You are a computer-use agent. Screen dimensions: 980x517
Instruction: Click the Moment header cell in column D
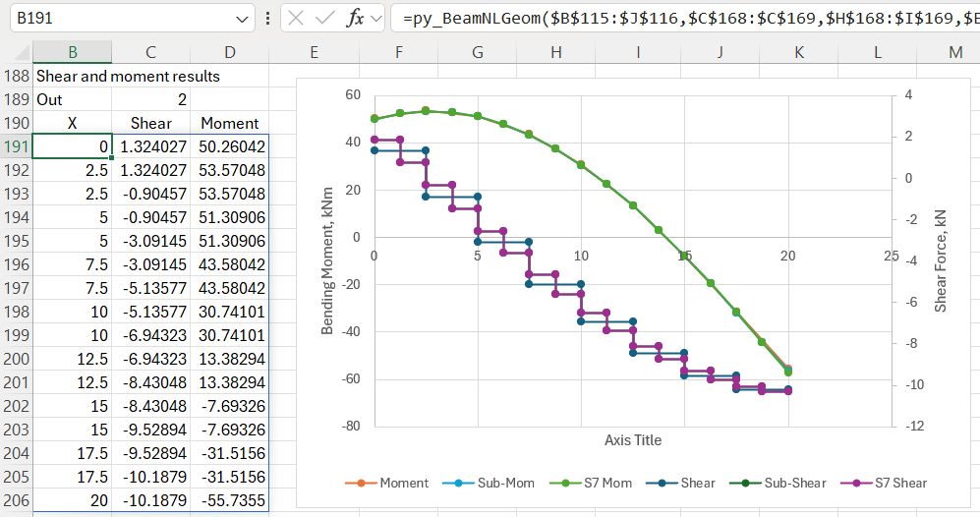click(229, 123)
